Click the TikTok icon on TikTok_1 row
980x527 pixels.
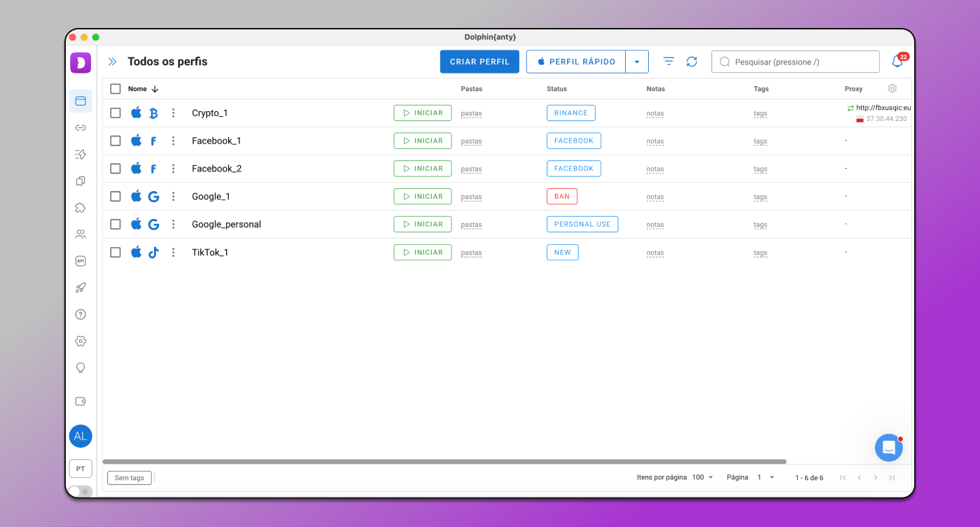point(153,253)
